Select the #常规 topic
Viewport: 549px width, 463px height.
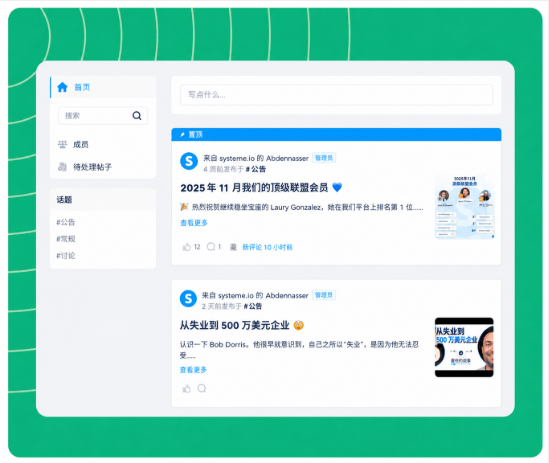tap(66, 239)
